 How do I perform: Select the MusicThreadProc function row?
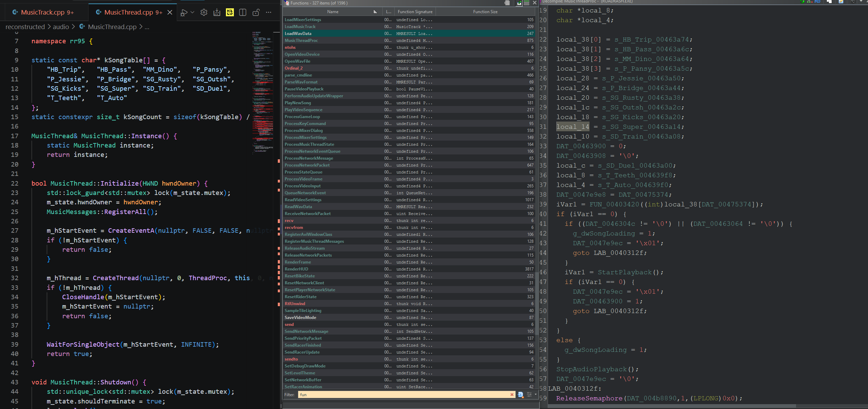(x=409, y=41)
